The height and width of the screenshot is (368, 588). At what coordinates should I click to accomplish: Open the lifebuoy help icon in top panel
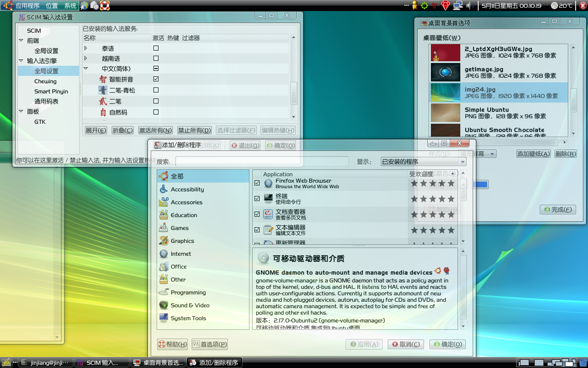tap(105, 6)
